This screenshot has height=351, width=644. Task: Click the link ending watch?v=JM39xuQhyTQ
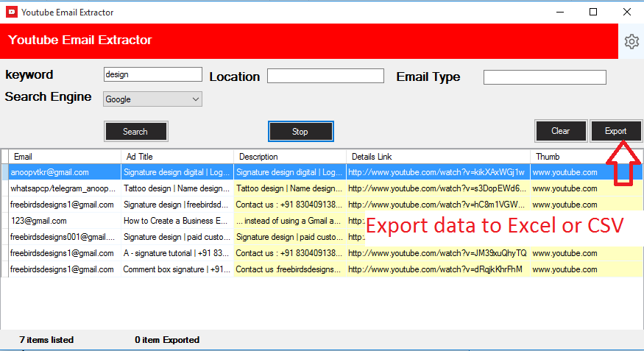[x=437, y=253]
